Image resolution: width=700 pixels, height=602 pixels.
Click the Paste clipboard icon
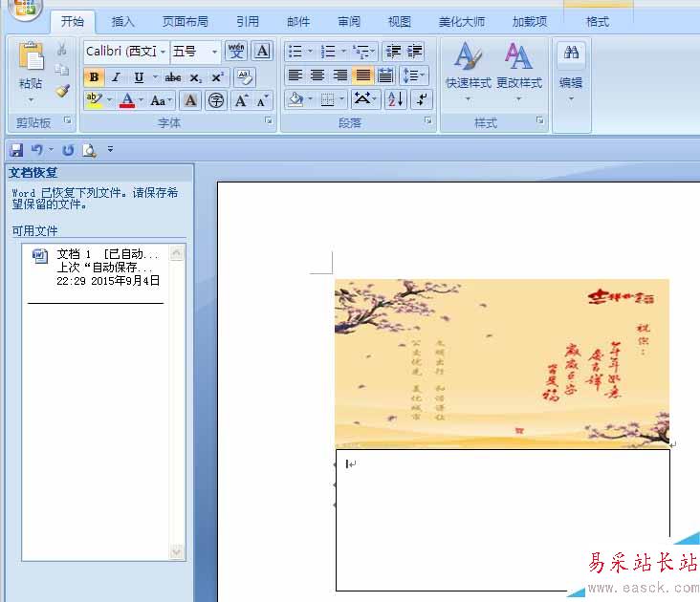click(x=31, y=56)
